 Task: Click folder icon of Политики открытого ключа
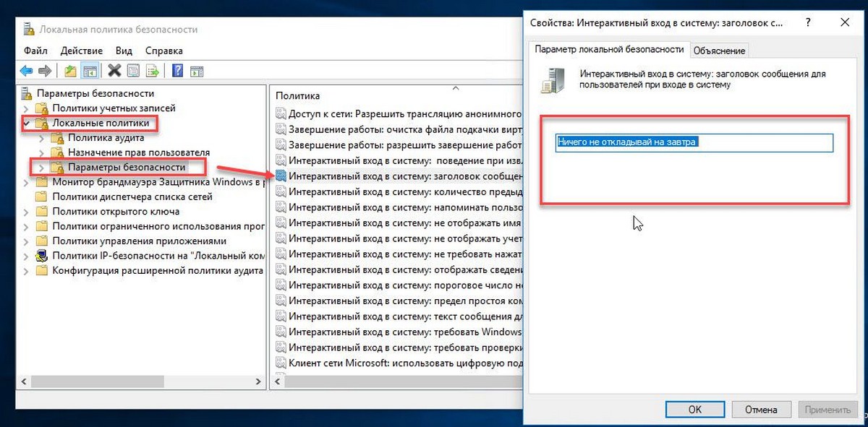[x=41, y=212]
